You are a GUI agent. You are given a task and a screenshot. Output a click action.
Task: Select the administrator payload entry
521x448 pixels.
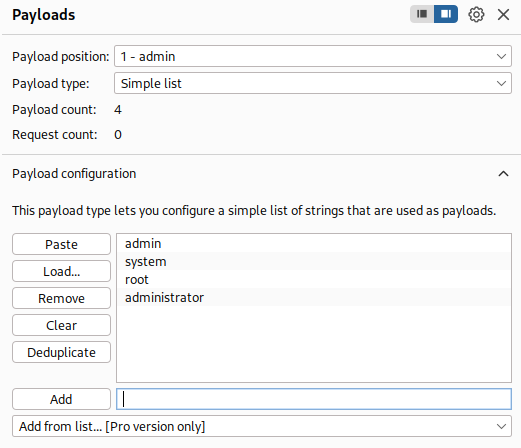pos(314,297)
